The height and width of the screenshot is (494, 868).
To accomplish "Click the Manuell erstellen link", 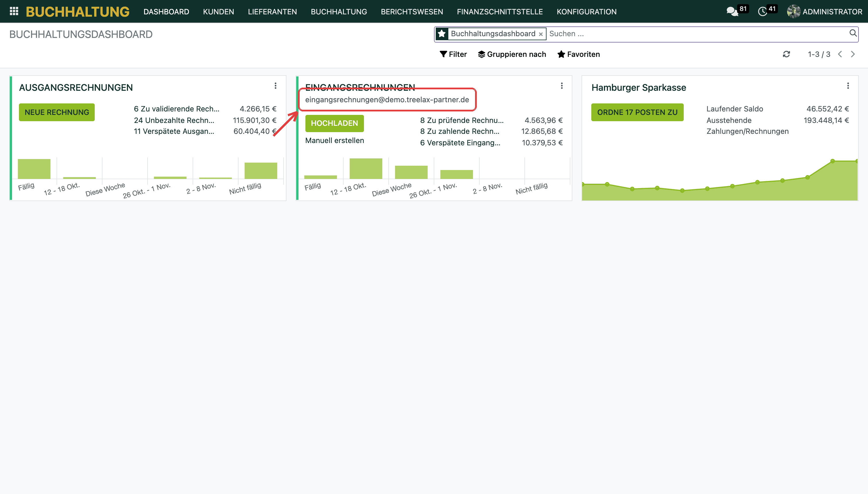I will click(x=334, y=140).
